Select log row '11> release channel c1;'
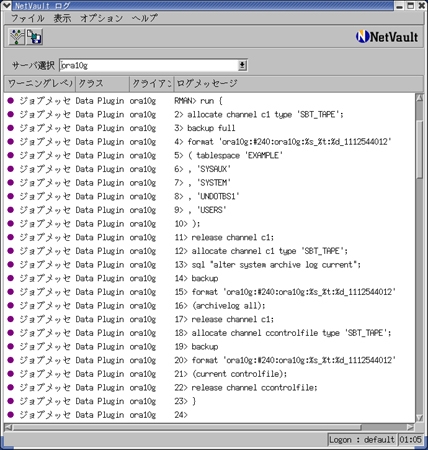The image size is (428, 450). [210, 237]
